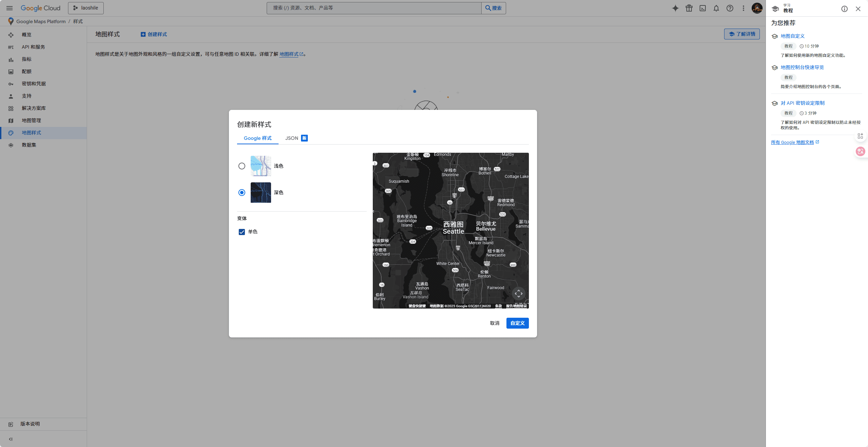Open 配额 quotas in the sidebar
This screenshot has height=447, width=868.
[43, 71]
